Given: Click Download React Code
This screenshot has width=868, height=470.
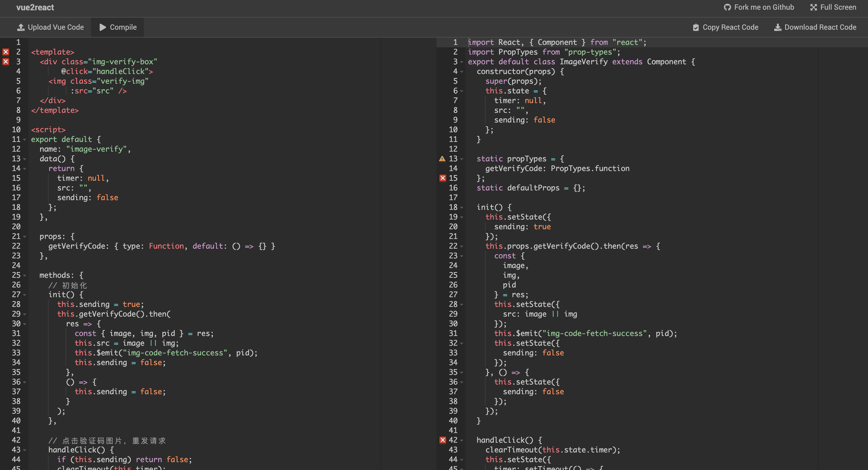Looking at the screenshot, I should (820, 27).
